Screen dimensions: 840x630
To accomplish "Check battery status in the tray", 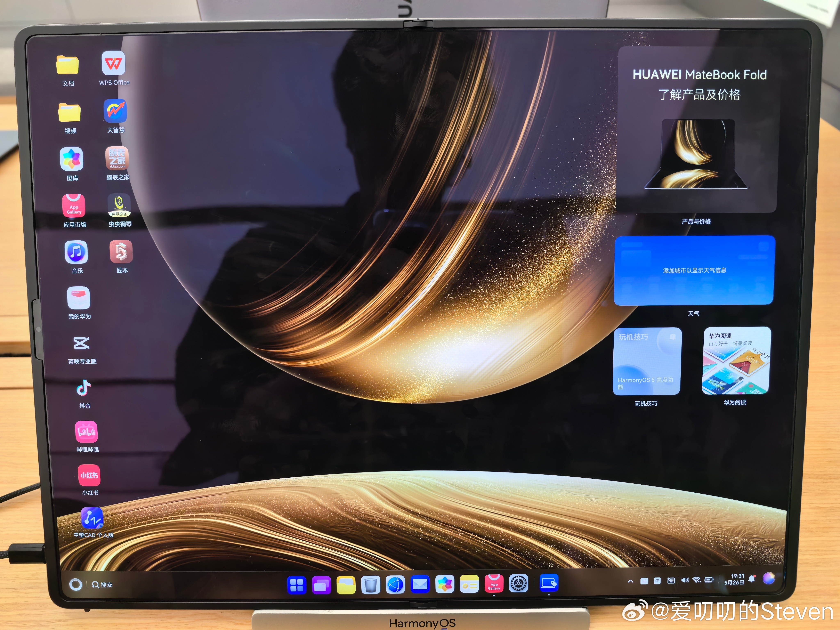I will (x=709, y=580).
